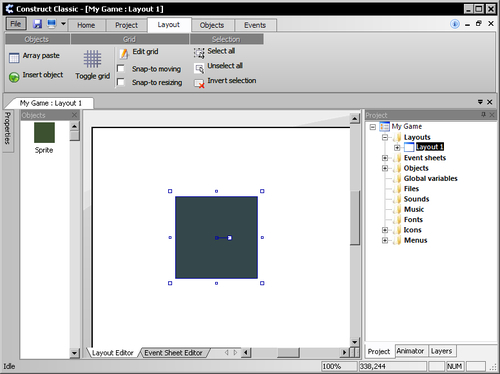Expand the Objects folder in project tree
The width and height of the screenshot is (500, 374).
385,168
